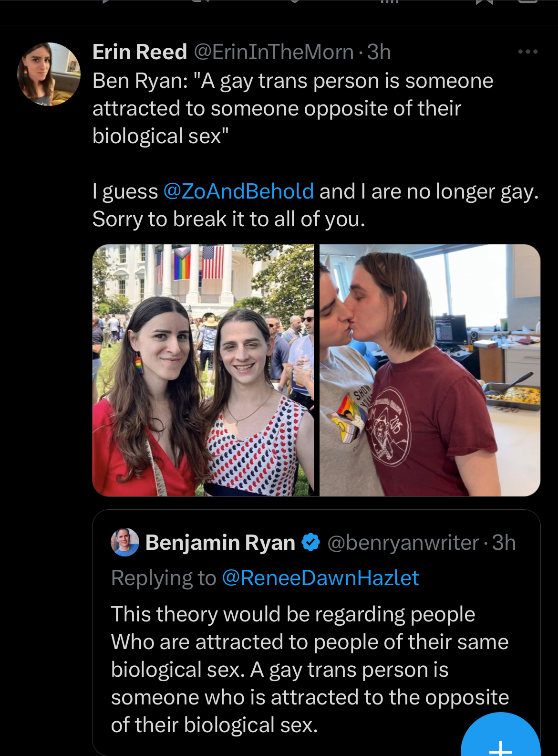Click the 'Replying to' label
The height and width of the screenshot is (756, 558).
pyautogui.click(x=164, y=578)
